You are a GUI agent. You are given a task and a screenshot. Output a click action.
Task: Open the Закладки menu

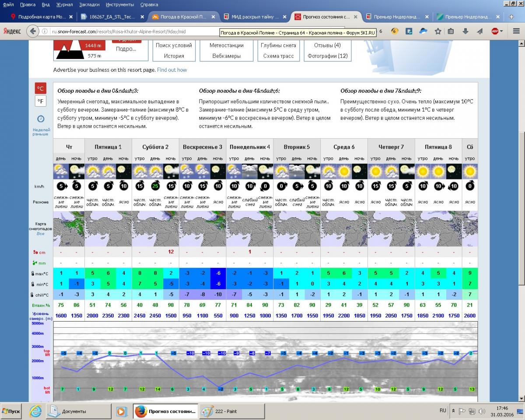[x=90, y=4]
